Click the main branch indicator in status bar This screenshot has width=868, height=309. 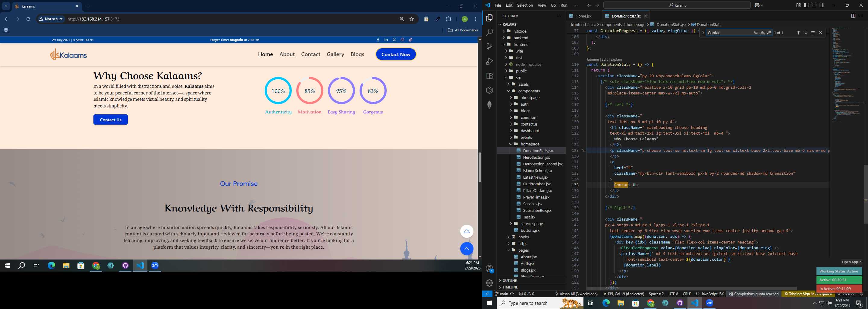pyautogui.click(x=502, y=294)
